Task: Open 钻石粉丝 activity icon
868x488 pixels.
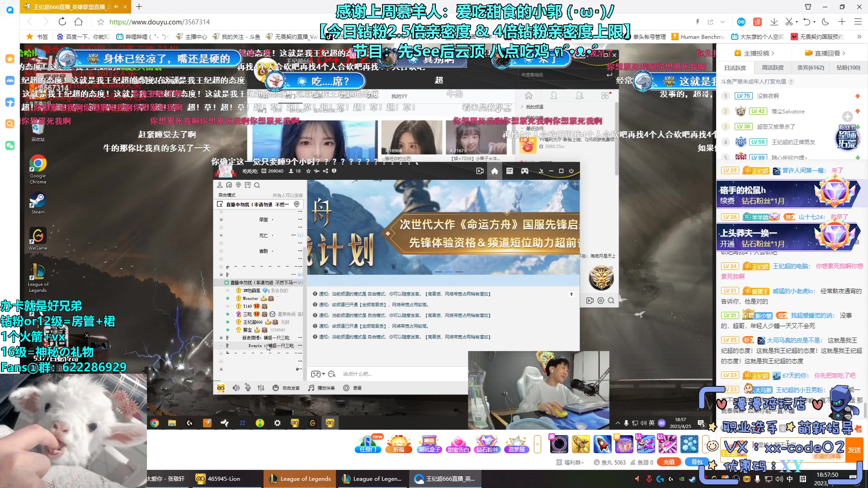Action: pyautogui.click(x=487, y=444)
